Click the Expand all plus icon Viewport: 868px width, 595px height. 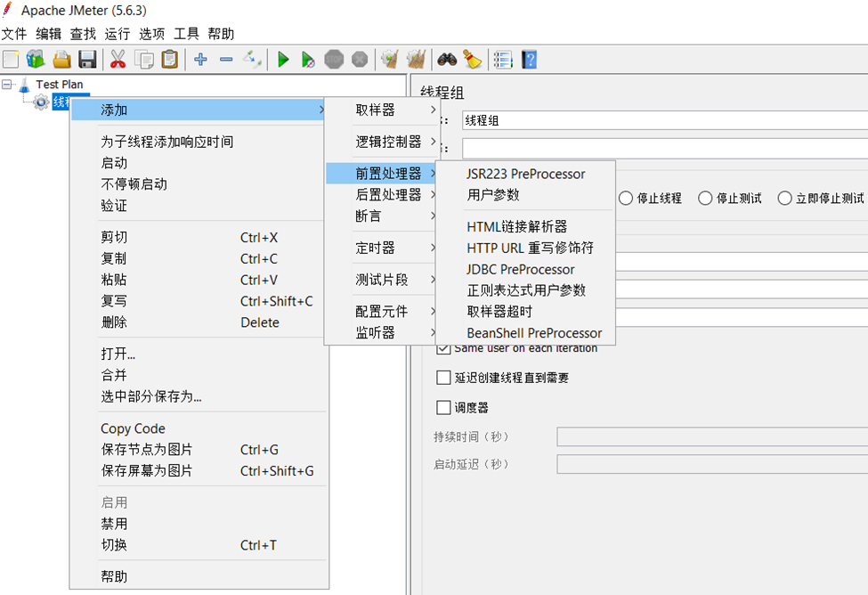pyautogui.click(x=200, y=60)
